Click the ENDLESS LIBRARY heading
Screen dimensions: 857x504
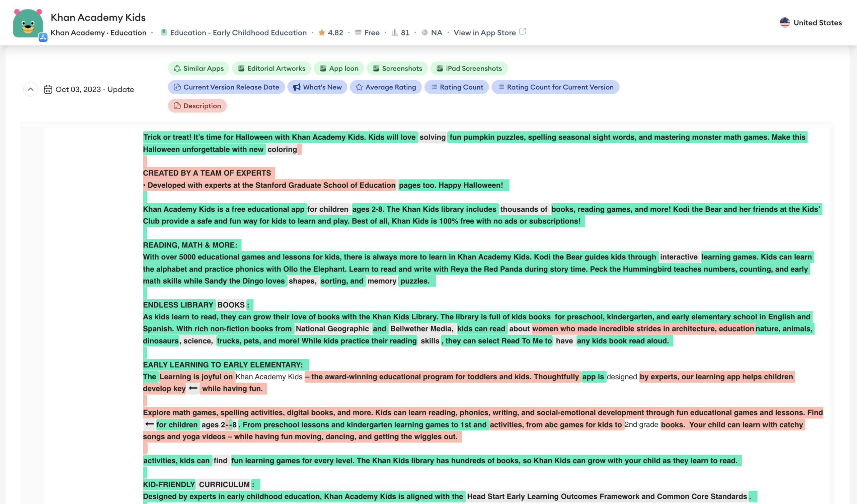178,305
